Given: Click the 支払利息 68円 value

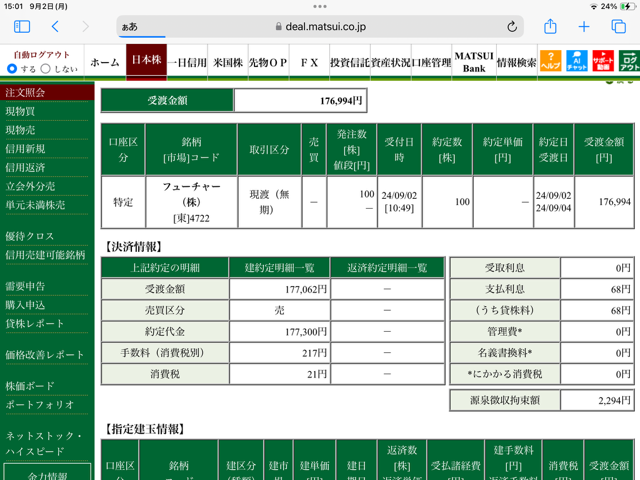Looking at the screenshot, I should click(597, 289).
